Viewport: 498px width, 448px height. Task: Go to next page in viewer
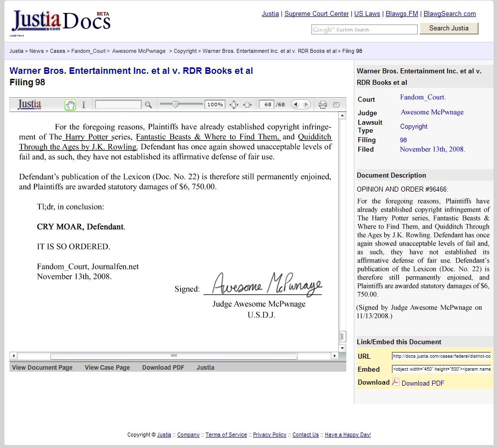coord(306,105)
